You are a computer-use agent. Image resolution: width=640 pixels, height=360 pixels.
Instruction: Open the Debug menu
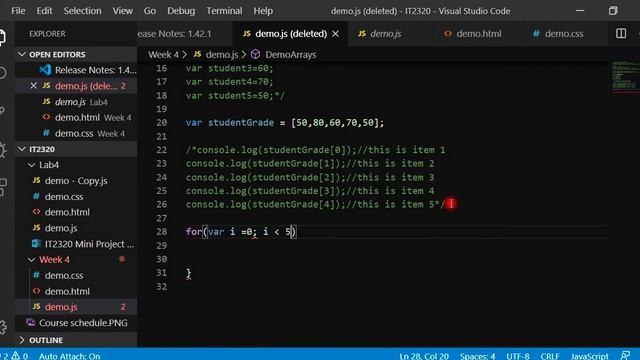(181, 11)
